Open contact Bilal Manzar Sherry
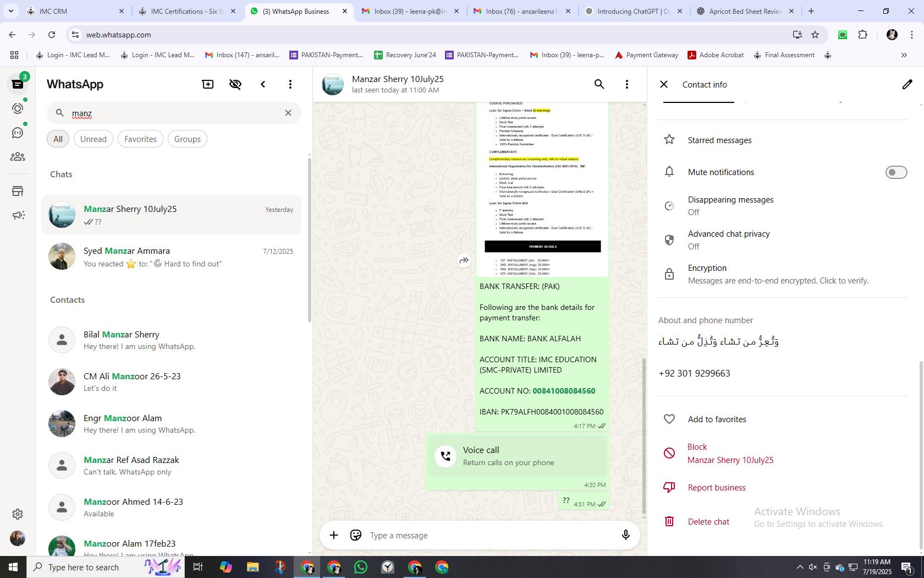This screenshot has width=924, height=578. tap(172, 340)
